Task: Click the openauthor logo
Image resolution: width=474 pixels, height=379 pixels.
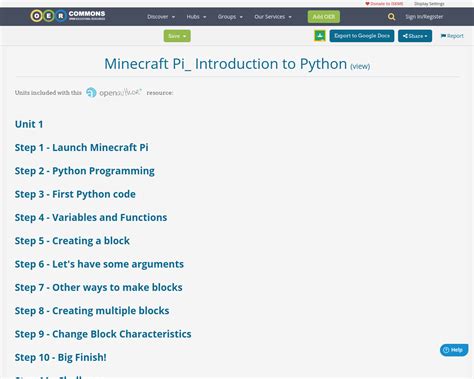Action: click(114, 93)
